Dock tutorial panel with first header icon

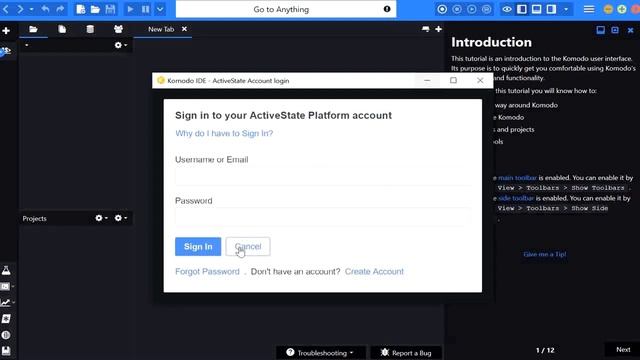click(600, 30)
